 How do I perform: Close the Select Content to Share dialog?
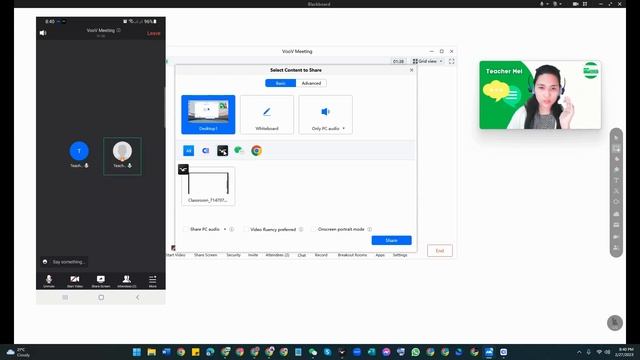coord(411,70)
